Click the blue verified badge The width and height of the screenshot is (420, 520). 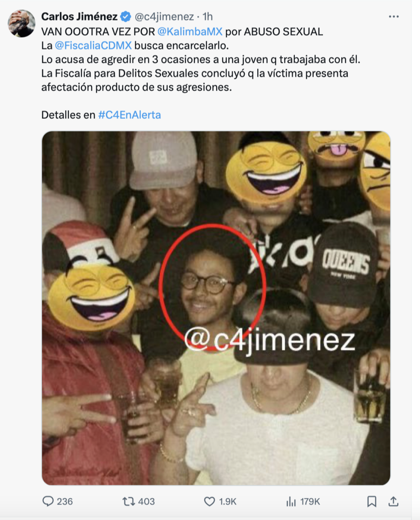tap(126, 17)
